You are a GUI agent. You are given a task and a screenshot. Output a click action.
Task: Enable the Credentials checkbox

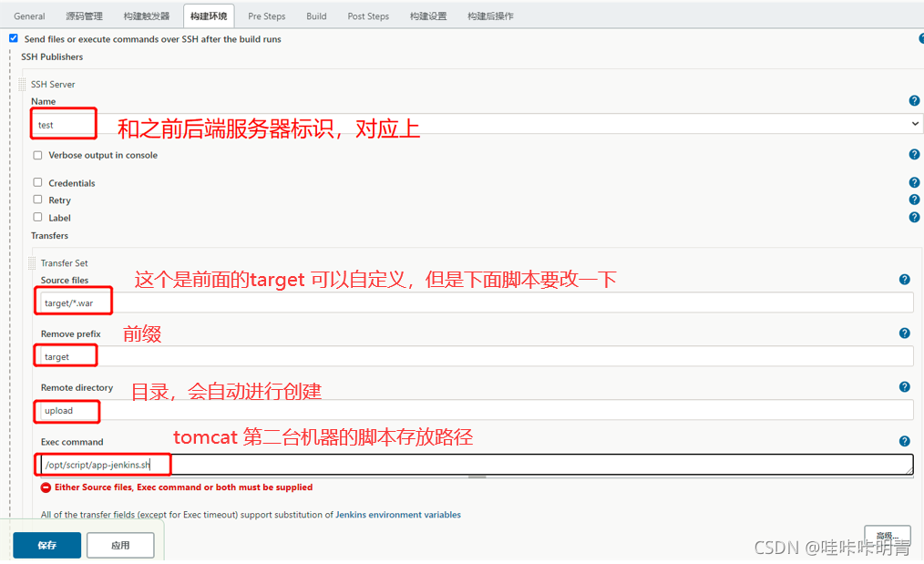coord(37,183)
